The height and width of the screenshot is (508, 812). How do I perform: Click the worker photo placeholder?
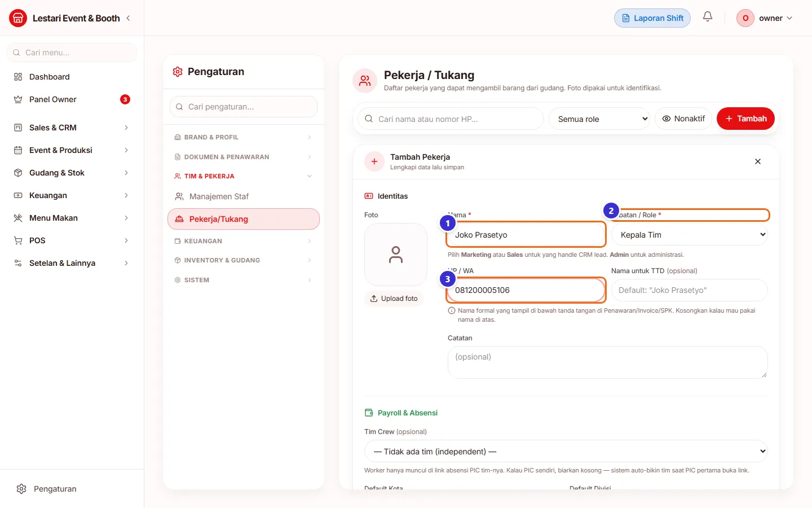(x=396, y=255)
